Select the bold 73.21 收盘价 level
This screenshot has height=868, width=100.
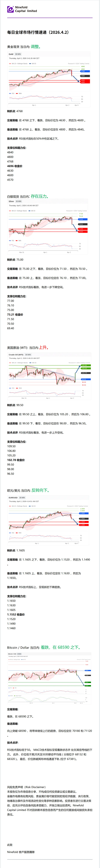[15, 315]
